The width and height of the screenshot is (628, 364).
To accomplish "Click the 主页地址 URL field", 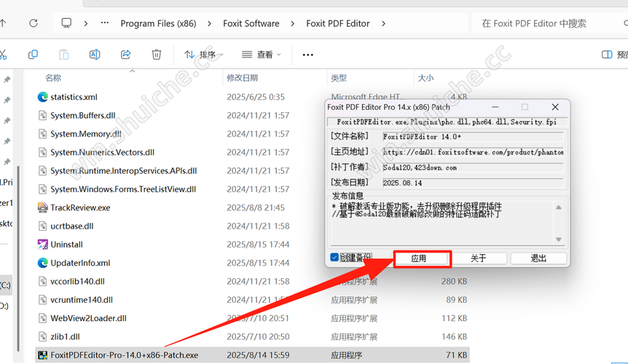I will point(473,152).
